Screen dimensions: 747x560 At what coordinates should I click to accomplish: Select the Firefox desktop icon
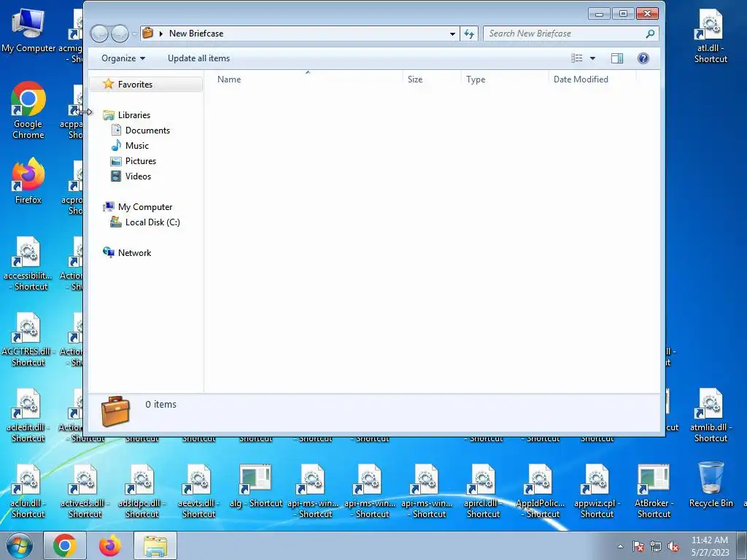[28, 181]
